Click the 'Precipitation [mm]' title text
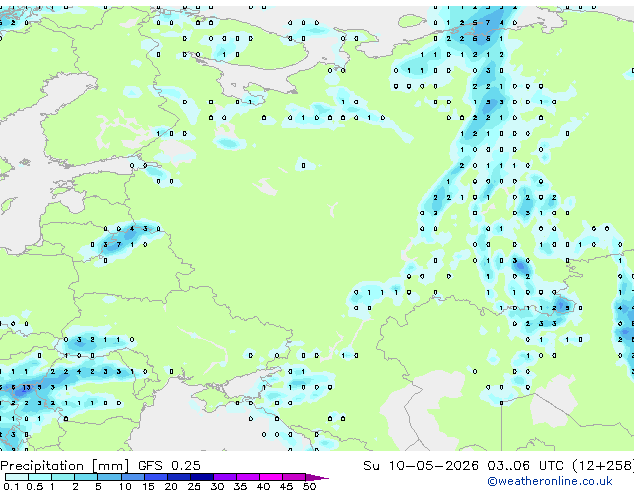This screenshot has width=634, height=490. pyautogui.click(x=65, y=466)
